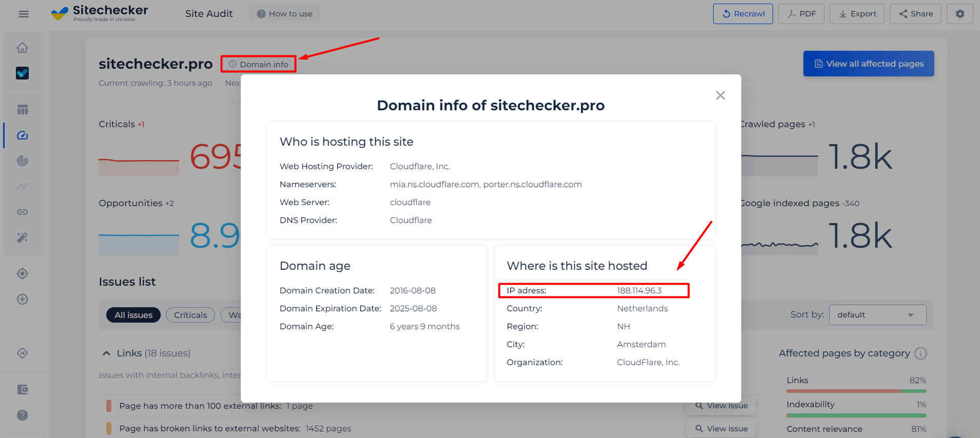The image size is (980, 438).
Task: Open the rank tracker trend sidebar icon
Action: (23, 186)
